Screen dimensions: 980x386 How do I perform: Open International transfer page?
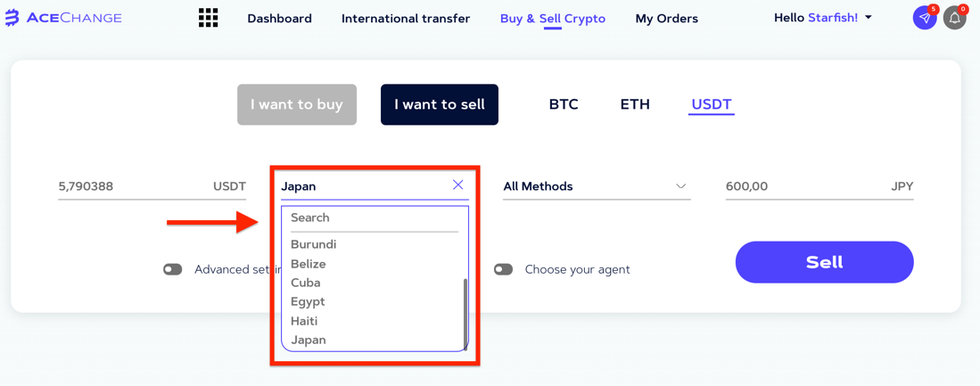click(406, 19)
